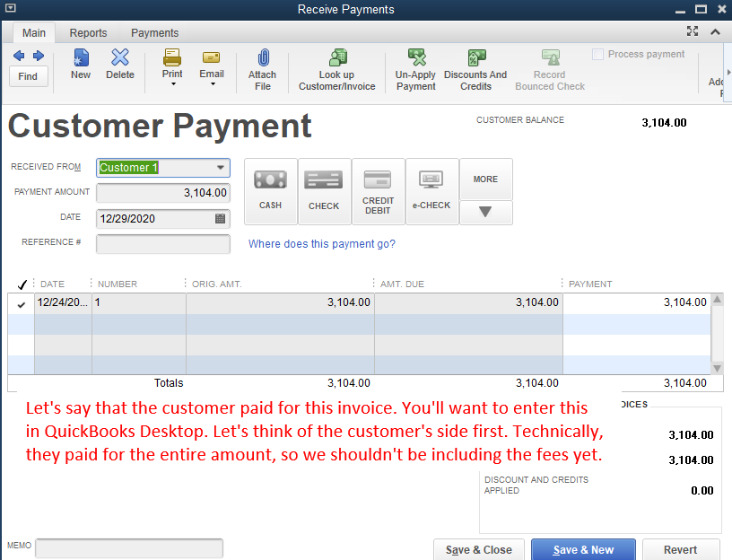732x560 pixels.
Task: Sort by NUMBER column header
Action: click(x=118, y=284)
